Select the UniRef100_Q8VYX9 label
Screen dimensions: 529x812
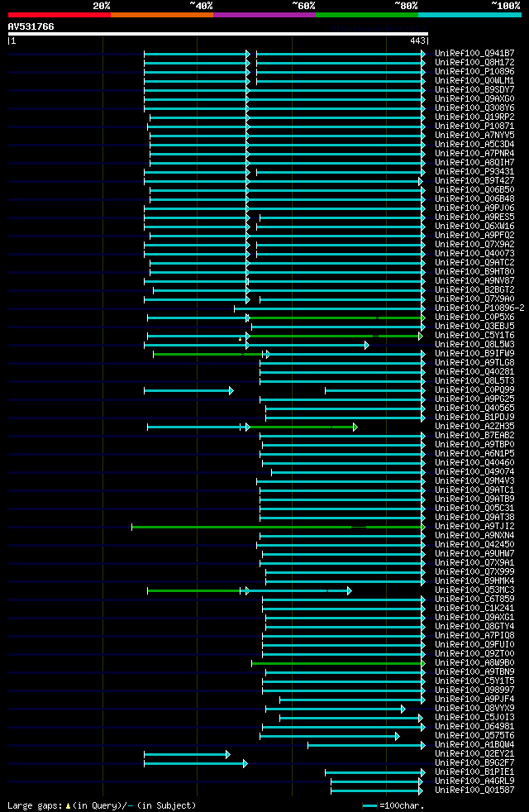[474, 709]
